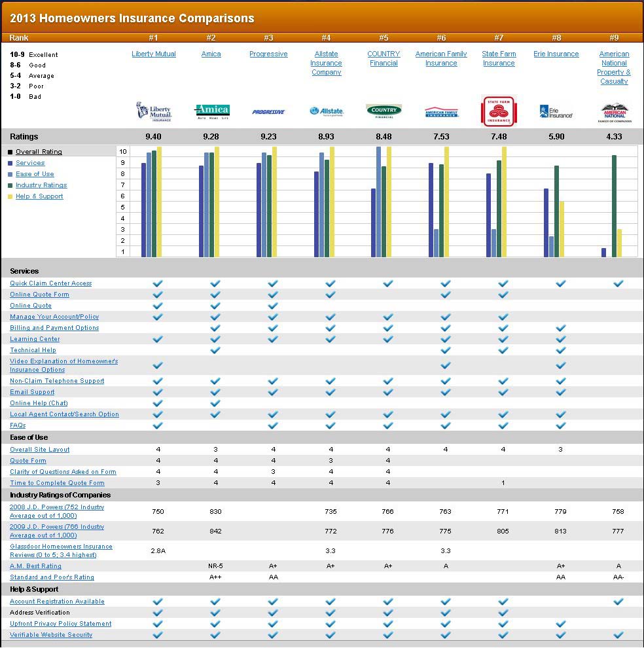Click American National's short blue Services bar
The image size is (644, 648).
[603, 253]
